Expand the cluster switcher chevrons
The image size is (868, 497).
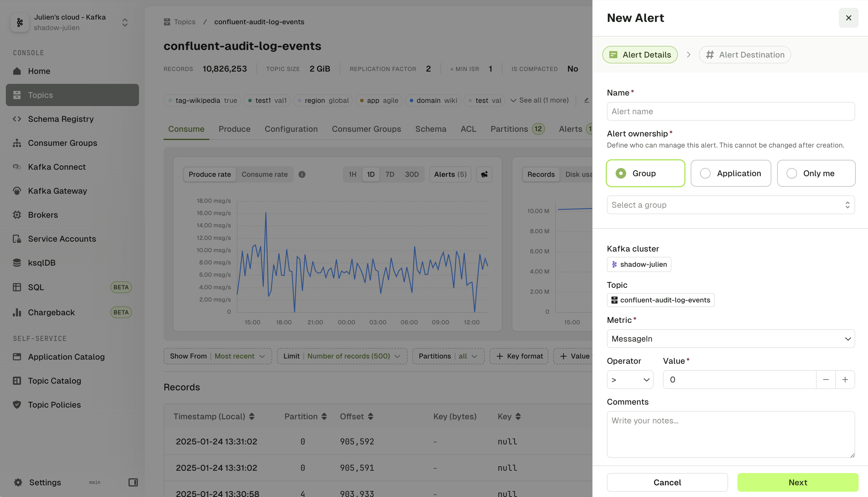pos(125,22)
